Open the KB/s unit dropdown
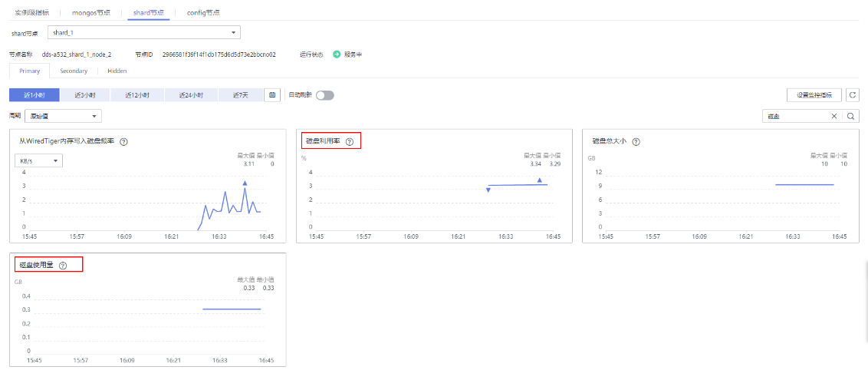Image resolution: width=868 pixels, height=380 pixels. point(38,160)
